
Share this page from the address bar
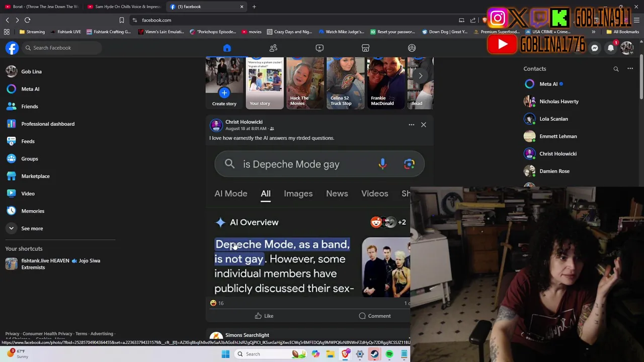click(473, 20)
